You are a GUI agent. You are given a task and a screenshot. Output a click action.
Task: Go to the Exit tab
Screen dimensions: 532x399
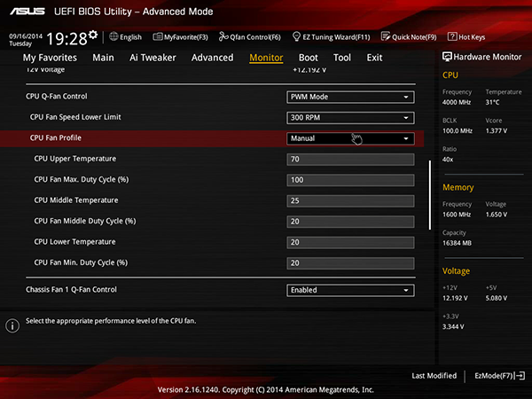pyautogui.click(x=374, y=58)
